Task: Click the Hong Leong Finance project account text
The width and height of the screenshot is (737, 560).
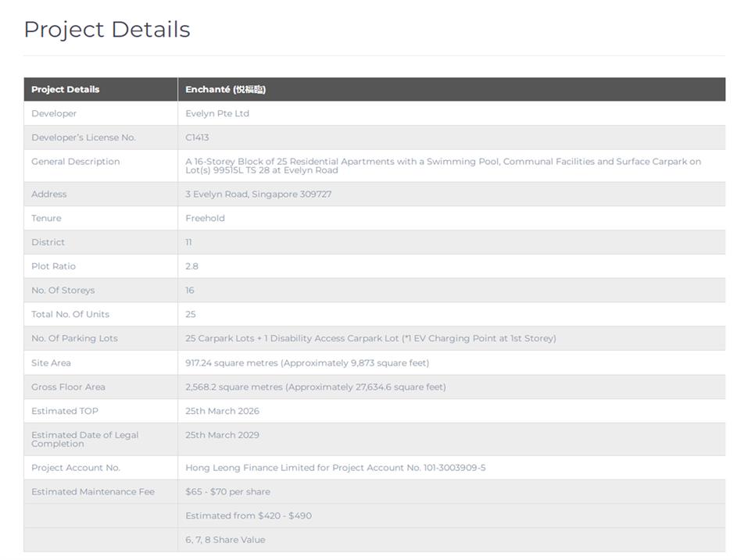Action: (335, 468)
